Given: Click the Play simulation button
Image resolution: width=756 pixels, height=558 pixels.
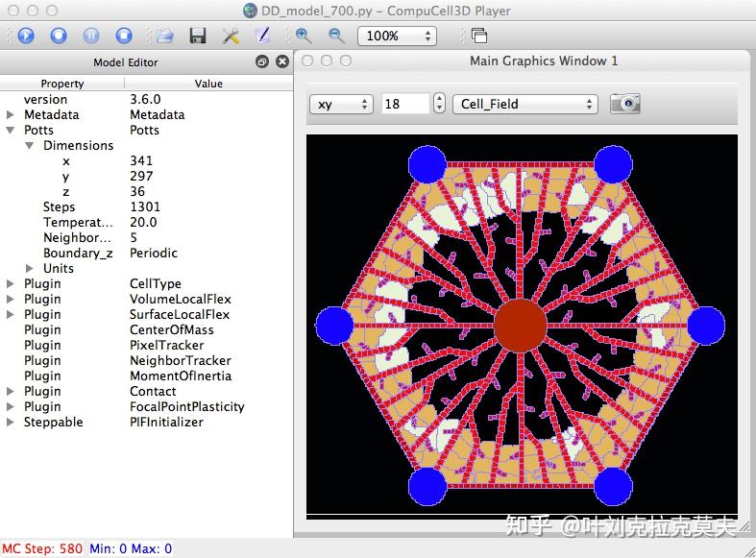Looking at the screenshot, I should coord(26,36).
